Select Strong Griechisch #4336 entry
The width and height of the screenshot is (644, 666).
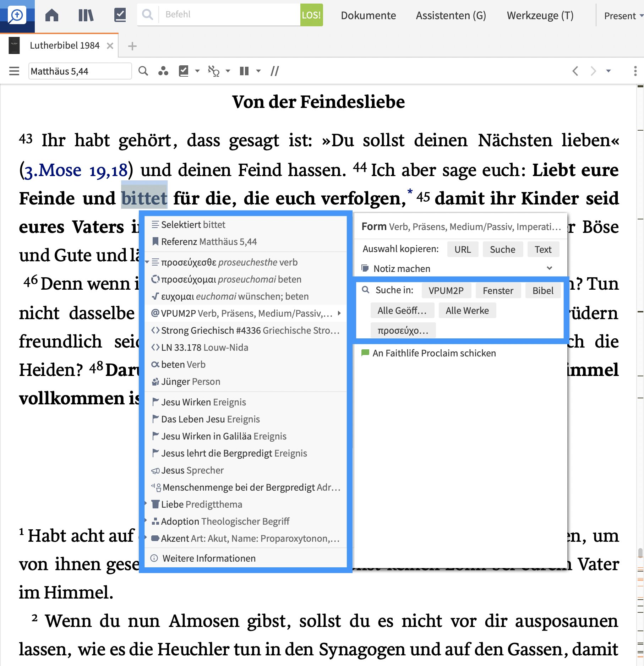(x=245, y=331)
